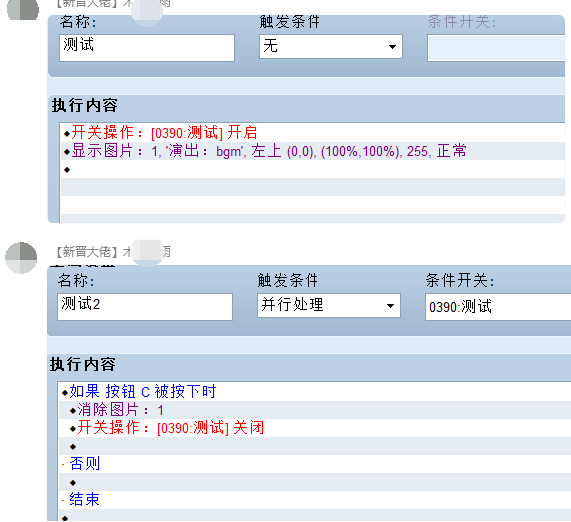Viewport: 571px width, 522px height.
Task: Click the disabled 条件开关 field in top panel
Action: (x=496, y=48)
